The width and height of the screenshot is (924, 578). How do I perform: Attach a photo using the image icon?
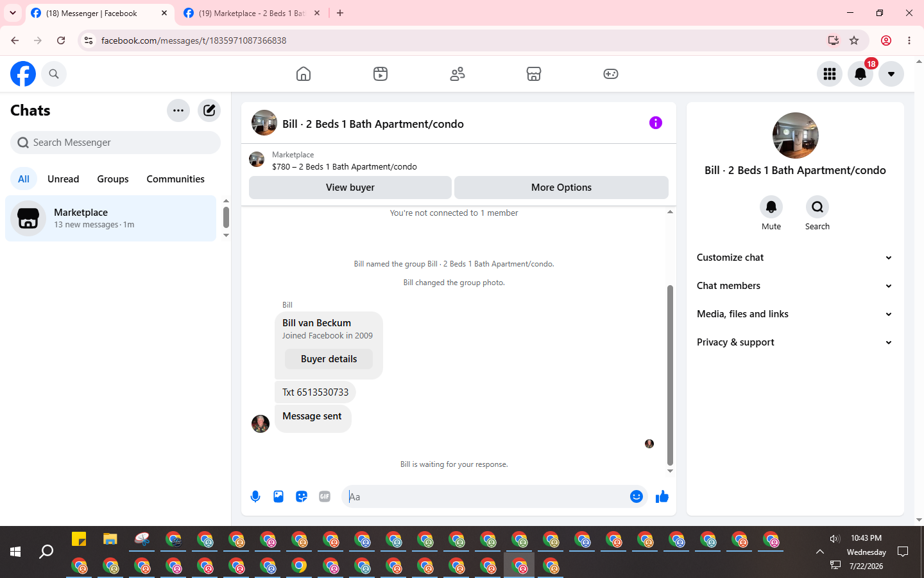pos(278,496)
